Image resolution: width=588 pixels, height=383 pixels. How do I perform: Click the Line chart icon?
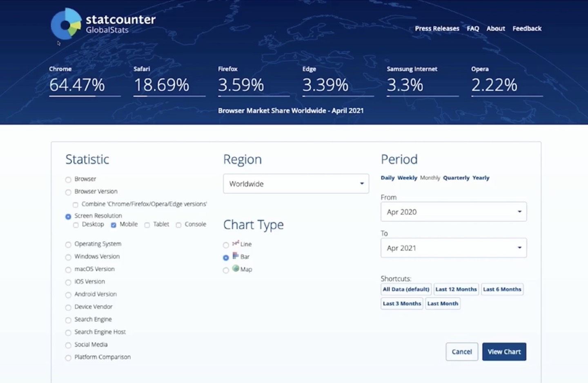(236, 243)
